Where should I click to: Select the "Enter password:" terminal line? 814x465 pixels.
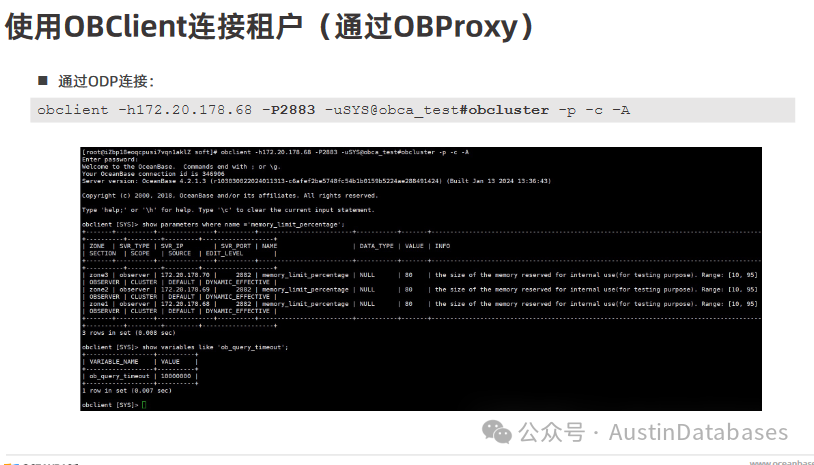pyautogui.click(x=110, y=159)
